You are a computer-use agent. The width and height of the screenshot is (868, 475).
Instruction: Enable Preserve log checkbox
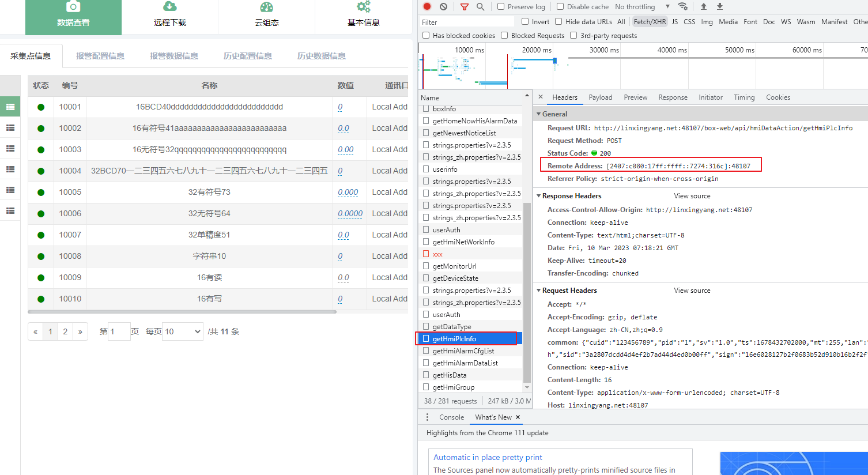[x=501, y=7]
